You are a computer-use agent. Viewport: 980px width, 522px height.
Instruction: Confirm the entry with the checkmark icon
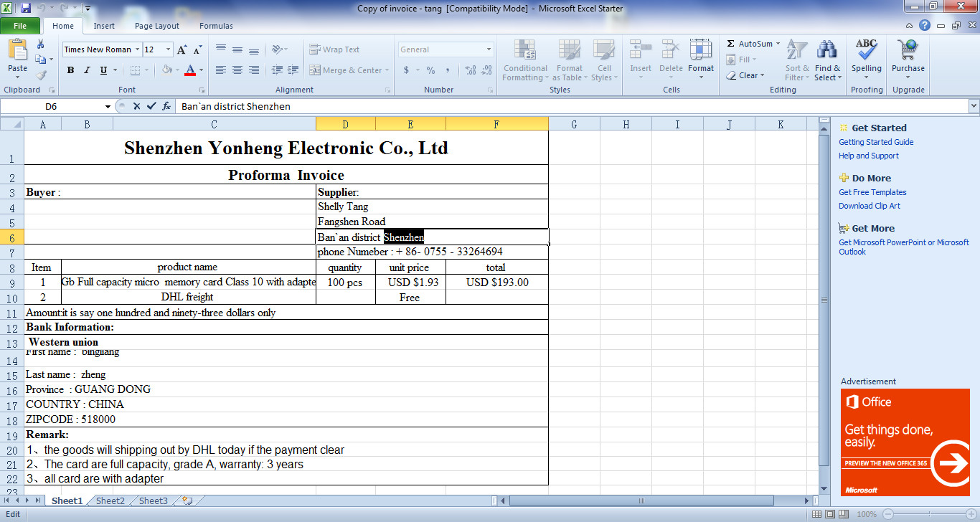(151, 106)
